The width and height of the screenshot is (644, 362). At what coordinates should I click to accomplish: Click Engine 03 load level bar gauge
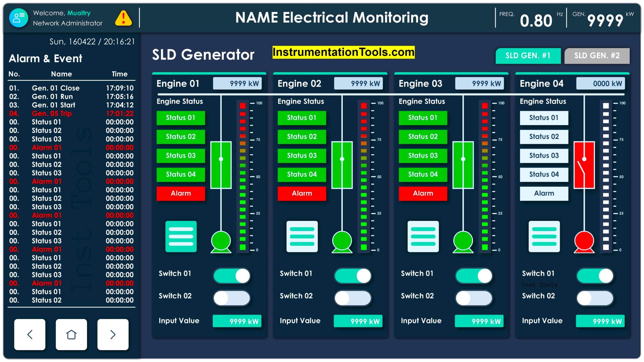(x=485, y=176)
